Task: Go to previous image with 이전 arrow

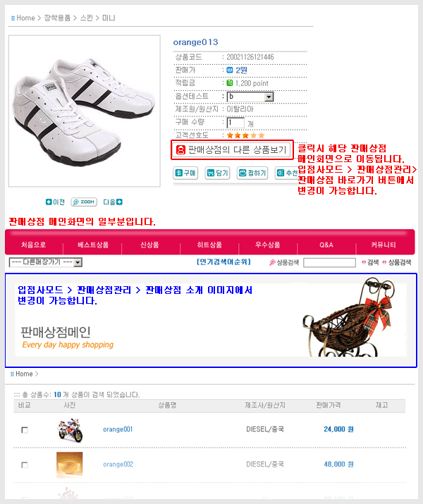Action: [x=55, y=202]
